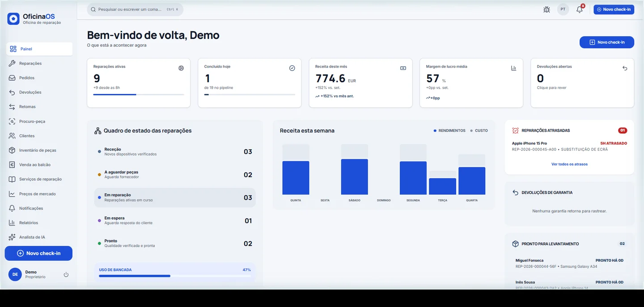Viewport: 644px width, 307px height.
Task: Click the chart icon on Margem de lucro card
Action: 514,68
